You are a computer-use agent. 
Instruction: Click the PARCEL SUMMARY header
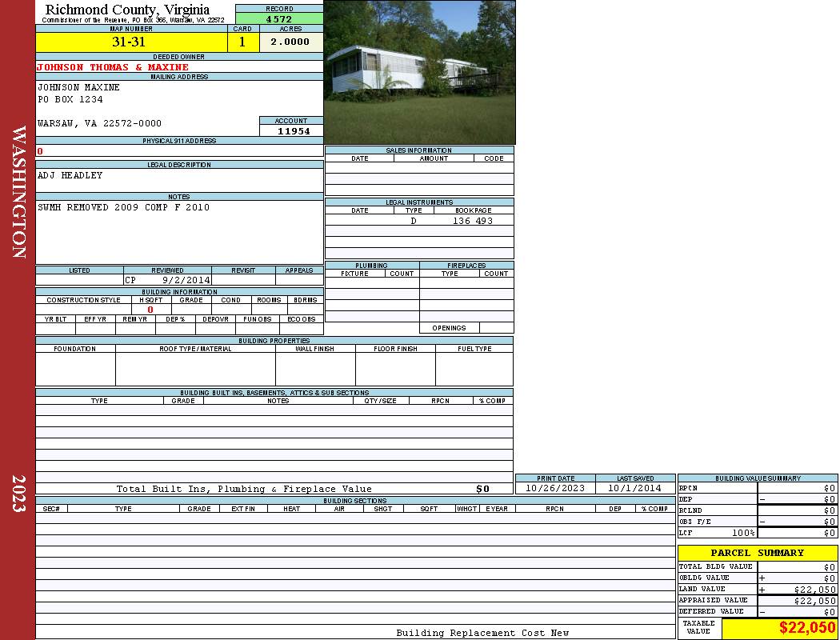click(758, 553)
